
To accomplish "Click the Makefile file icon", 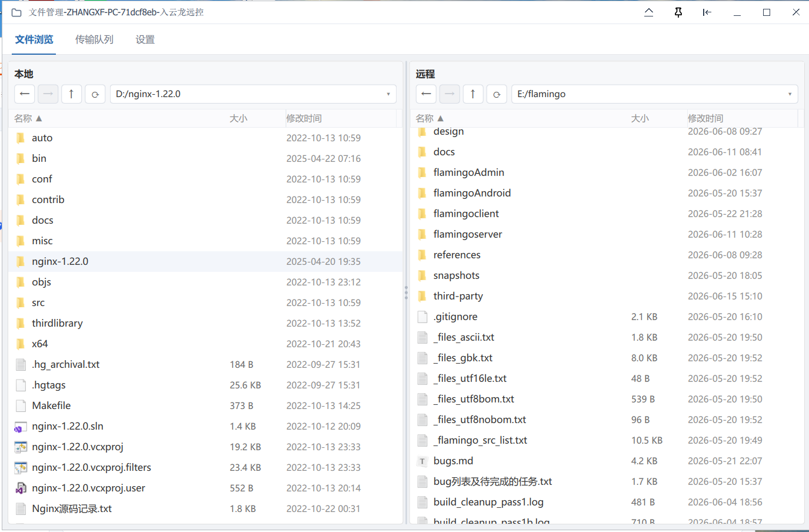I will (21, 406).
